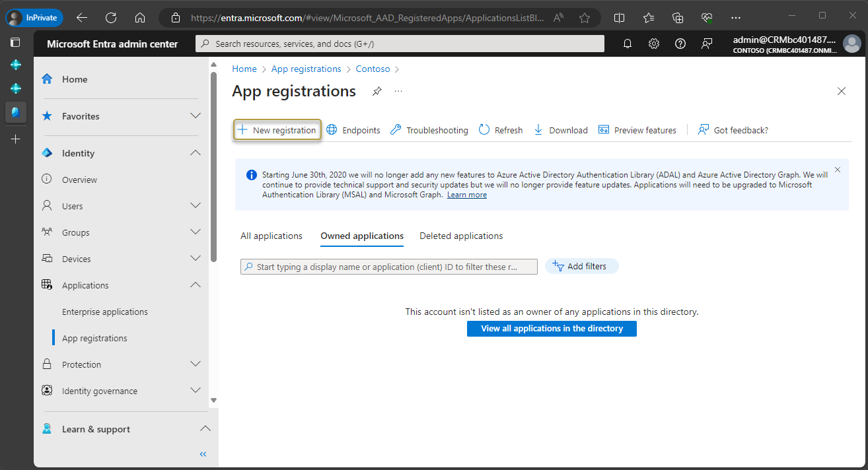
Task: Open portal settings via the gear icon
Action: point(653,43)
